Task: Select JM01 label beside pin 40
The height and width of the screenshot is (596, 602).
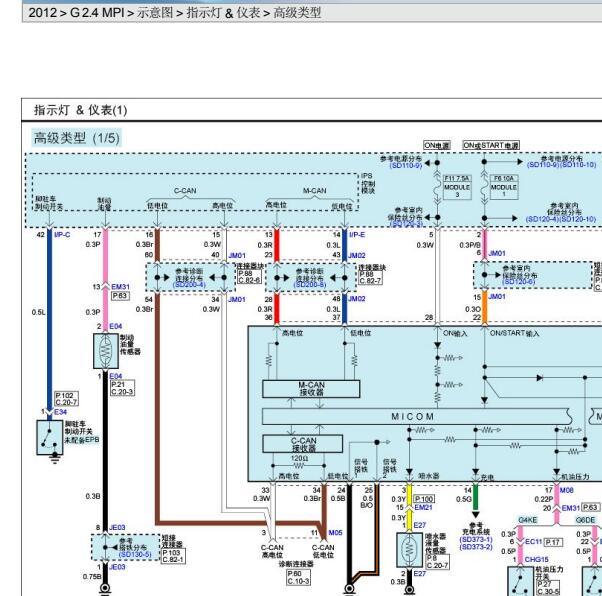Action: click(237, 255)
